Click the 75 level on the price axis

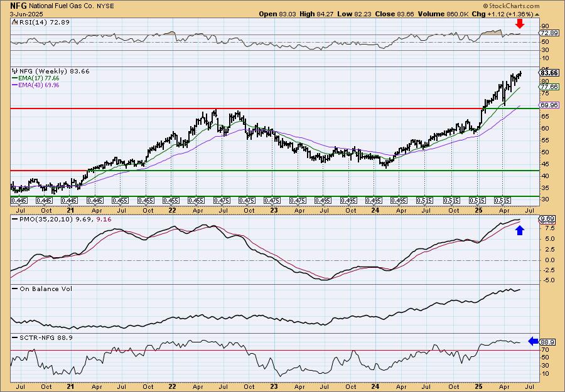[545, 93]
